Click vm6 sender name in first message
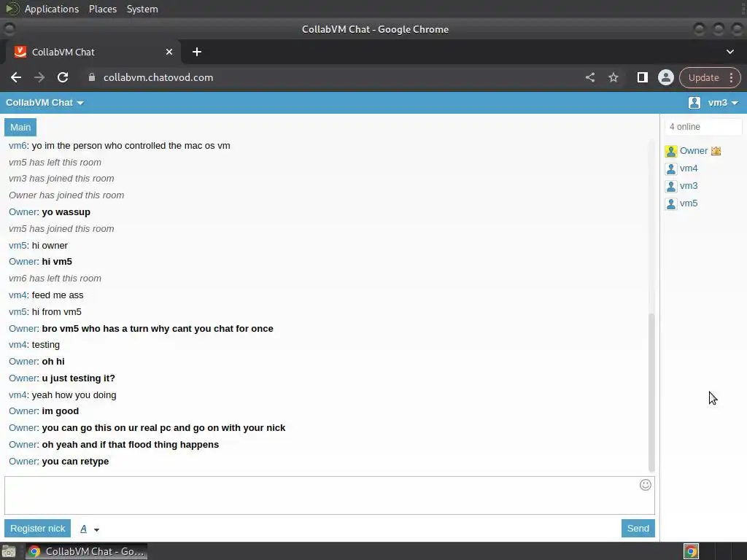The image size is (747, 560). tap(18, 146)
